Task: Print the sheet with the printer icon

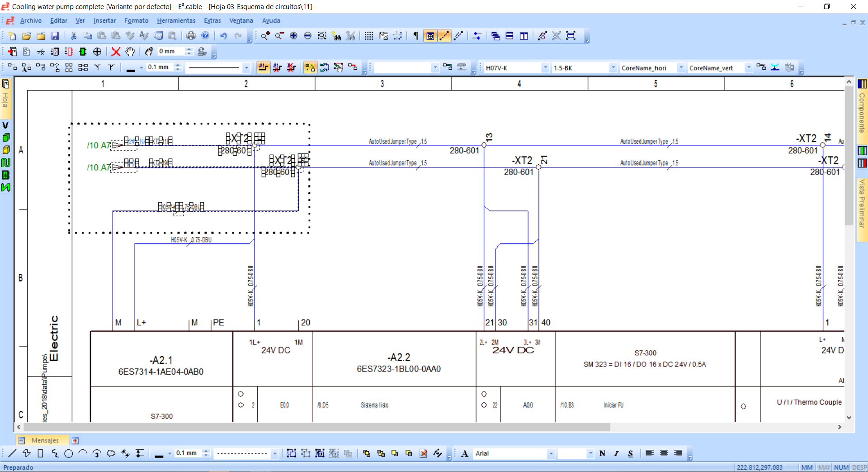Action: 191,36
